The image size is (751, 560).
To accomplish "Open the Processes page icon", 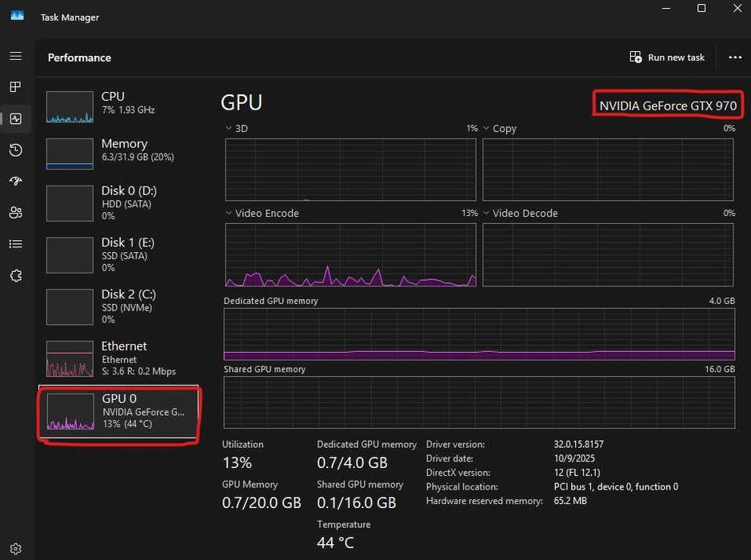I will 16,86.
